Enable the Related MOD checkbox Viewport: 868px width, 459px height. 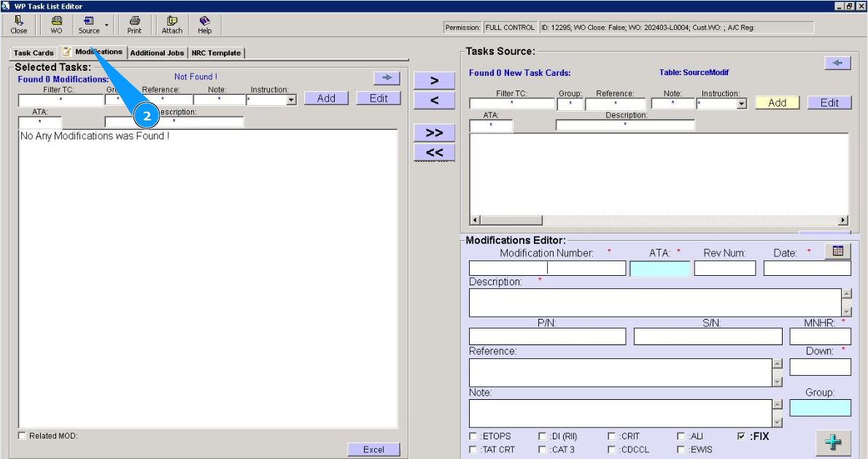(x=23, y=436)
